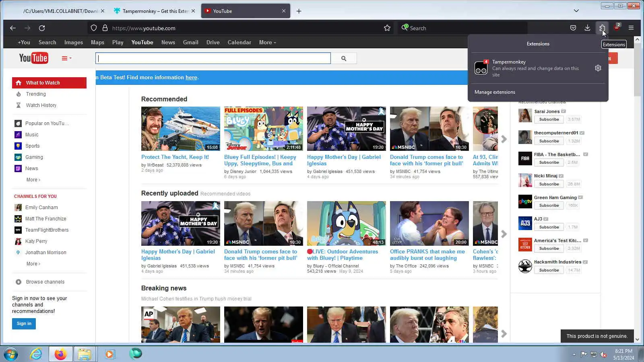Open the Katy Perry channel
This screenshot has height=362, width=644.
point(36,241)
